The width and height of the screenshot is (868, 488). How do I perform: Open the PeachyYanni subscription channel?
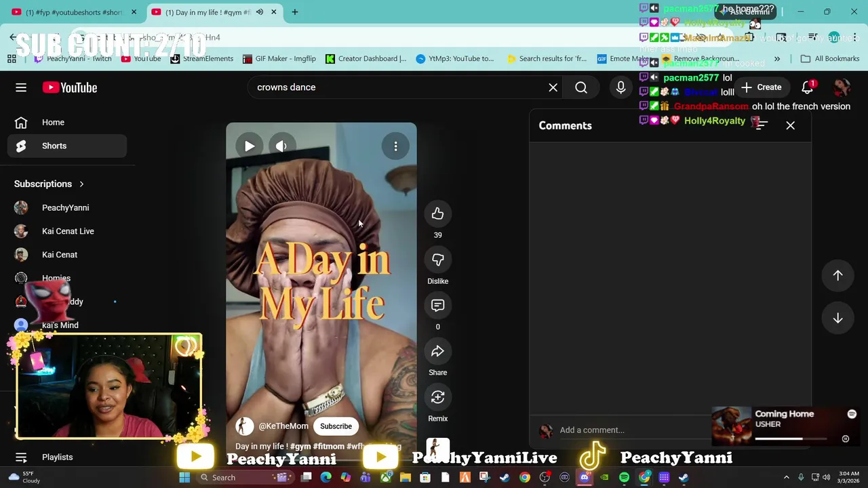click(66, 207)
